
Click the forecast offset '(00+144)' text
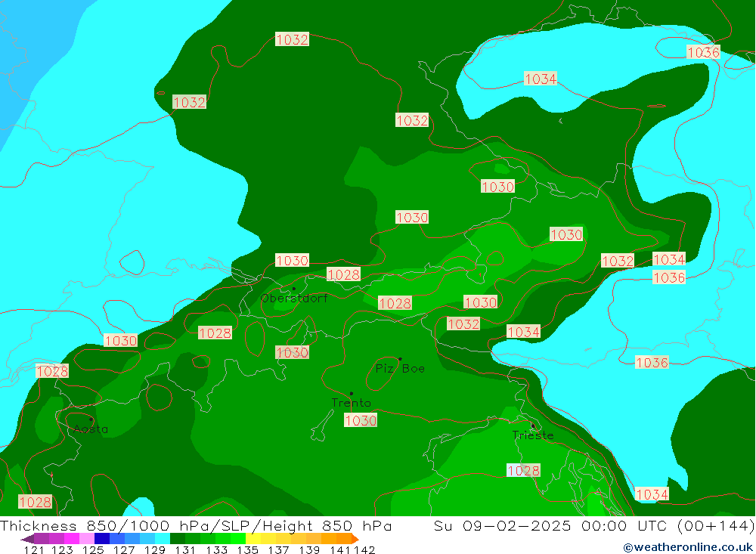click(715, 525)
